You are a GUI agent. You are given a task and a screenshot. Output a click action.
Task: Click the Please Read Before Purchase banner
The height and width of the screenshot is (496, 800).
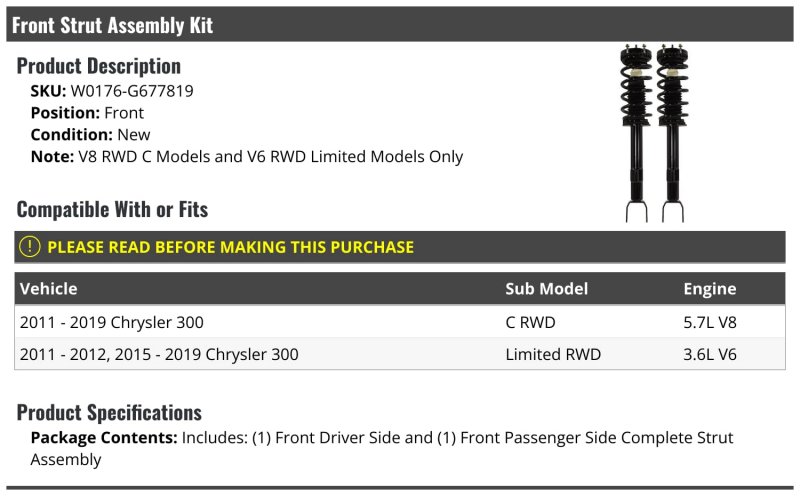tap(399, 247)
